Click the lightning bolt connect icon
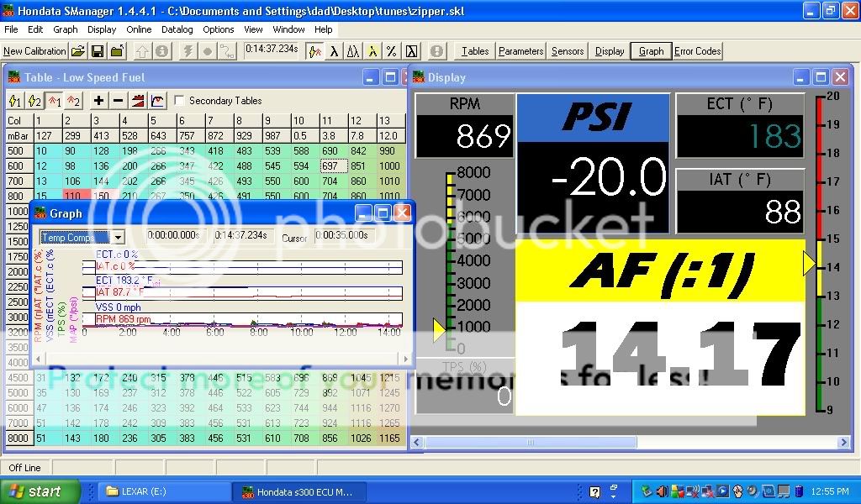This screenshot has height=504, width=861. click(188, 51)
